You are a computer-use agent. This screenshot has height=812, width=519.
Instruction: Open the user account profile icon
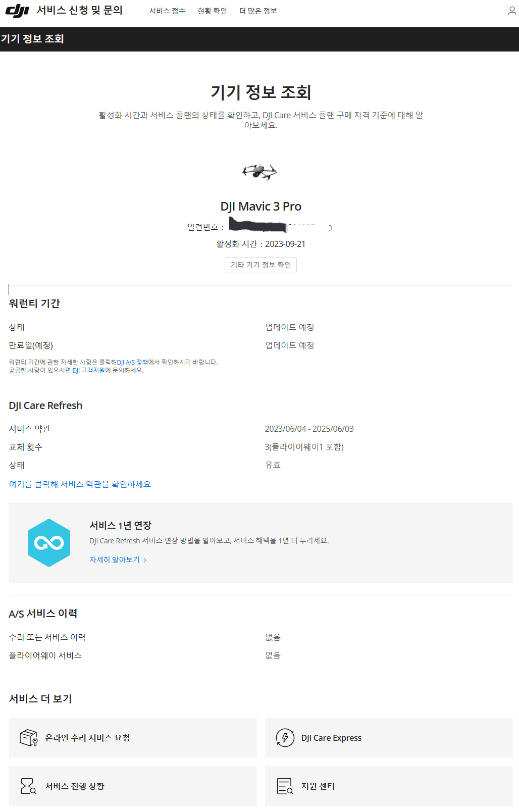(512, 11)
